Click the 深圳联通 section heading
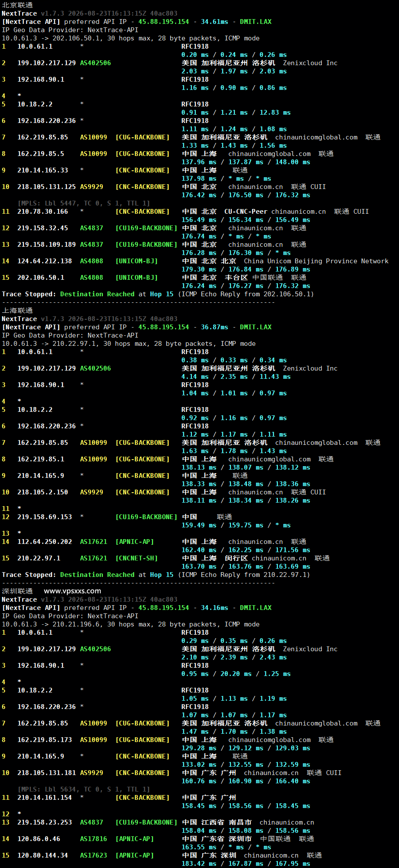The width and height of the screenshot is (399, 868). [17, 591]
